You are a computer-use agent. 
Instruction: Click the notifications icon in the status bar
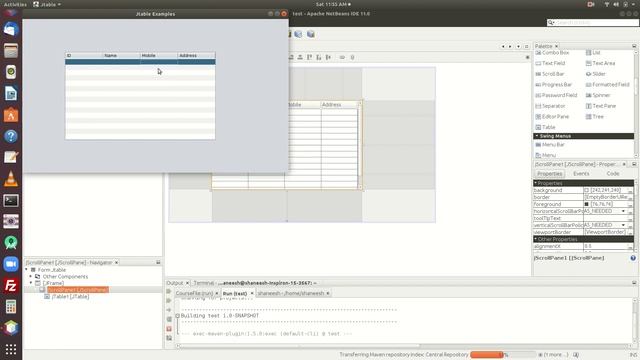[x=576, y=355]
